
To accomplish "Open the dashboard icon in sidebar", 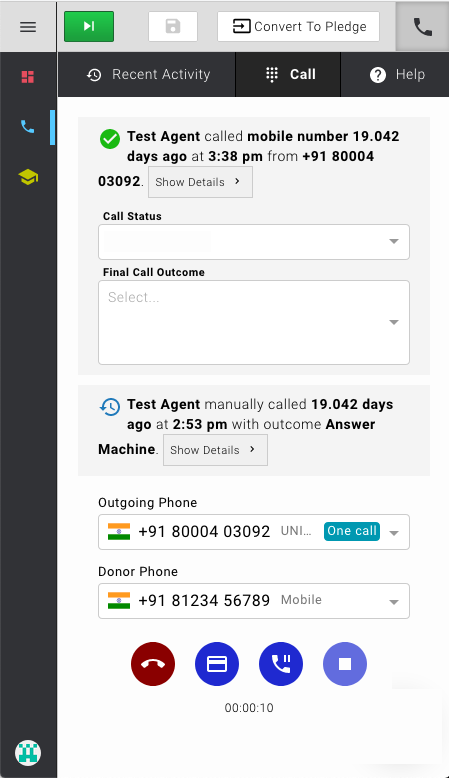I will 28,77.
